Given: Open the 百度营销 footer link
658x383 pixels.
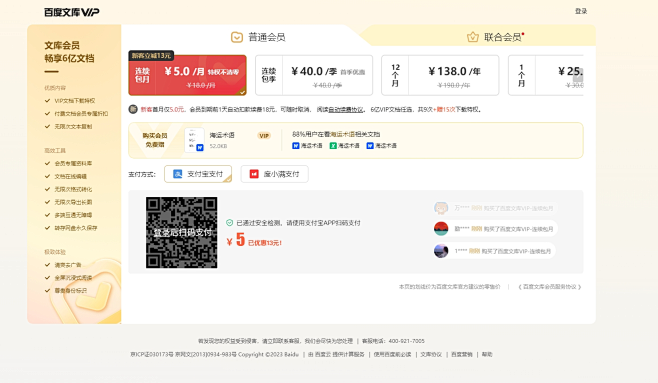Looking at the screenshot, I should tap(462, 354).
